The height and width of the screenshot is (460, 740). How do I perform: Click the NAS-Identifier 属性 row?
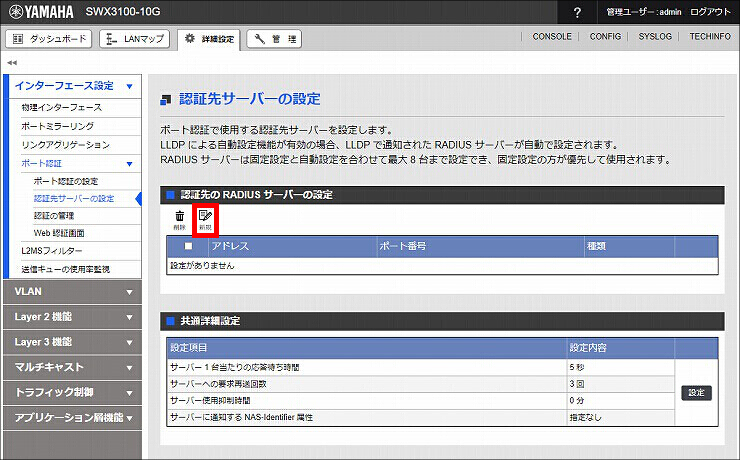[x=420, y=418]
